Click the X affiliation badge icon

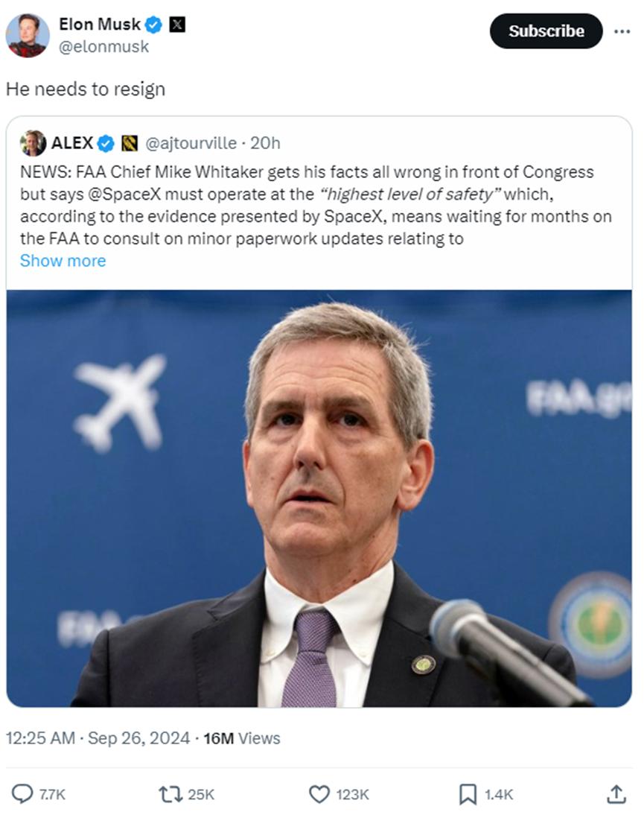point(177,25)
